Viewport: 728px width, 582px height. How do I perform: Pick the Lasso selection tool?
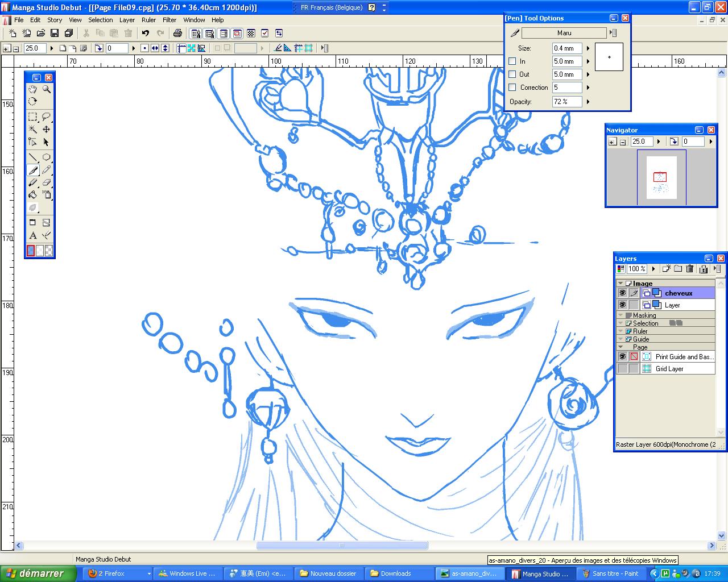(47, 117)
